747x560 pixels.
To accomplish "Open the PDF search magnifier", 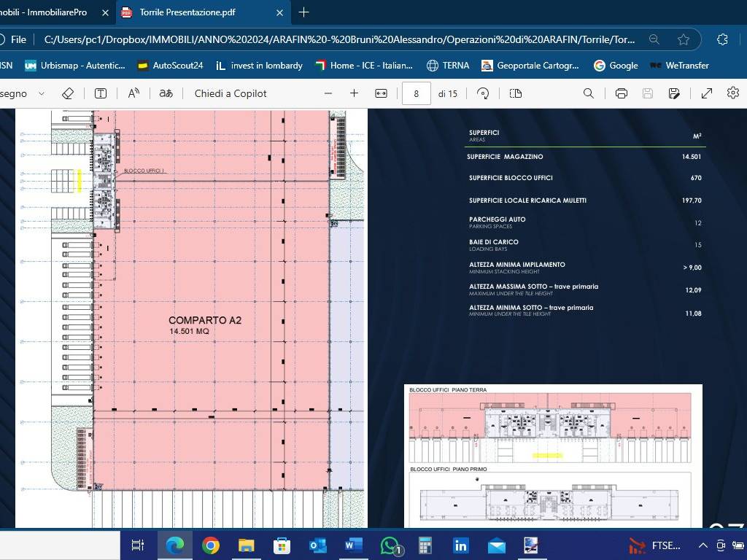I will 589,93.
